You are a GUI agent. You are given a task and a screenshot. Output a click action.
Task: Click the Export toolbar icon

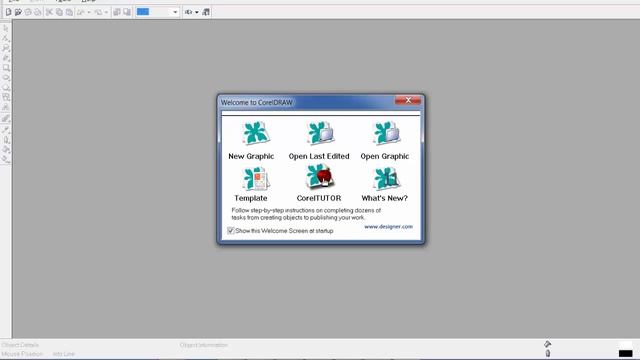[127, 12]
